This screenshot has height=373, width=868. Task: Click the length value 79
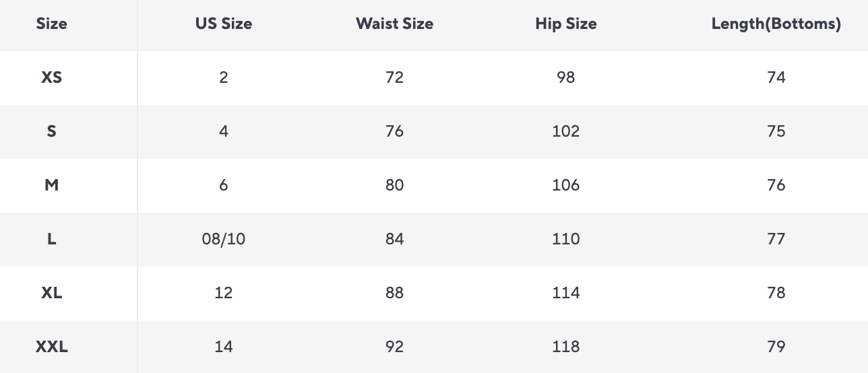click(776, 347)
